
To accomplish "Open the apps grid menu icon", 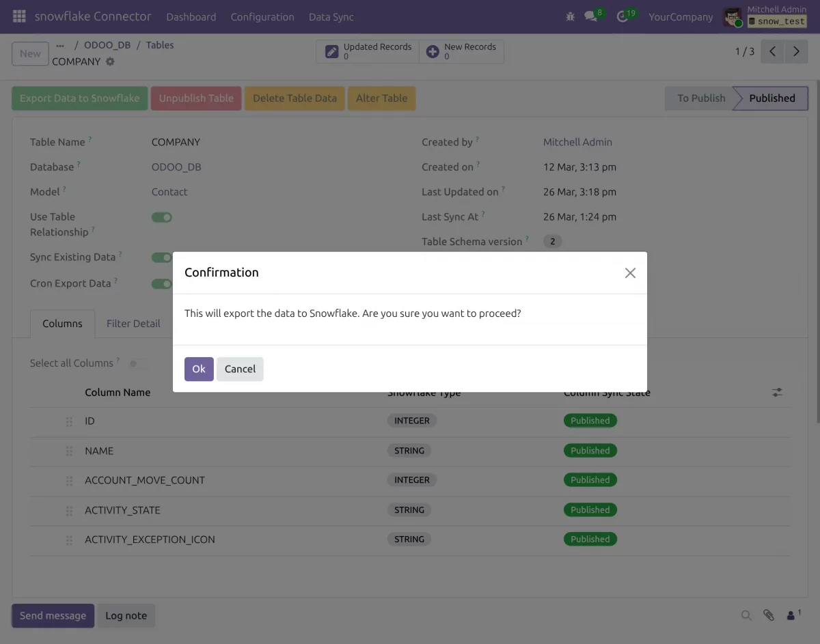I will pyautogui.click(x=18, y=16).
